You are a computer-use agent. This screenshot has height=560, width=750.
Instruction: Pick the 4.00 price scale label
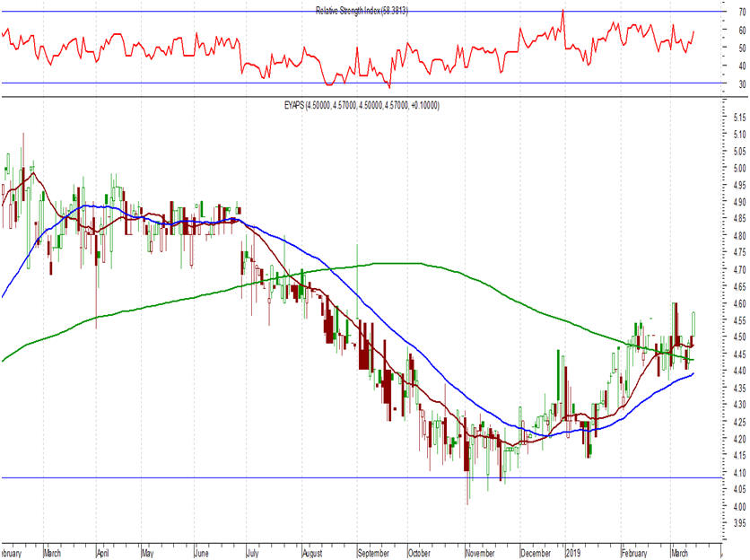[739, 506]
